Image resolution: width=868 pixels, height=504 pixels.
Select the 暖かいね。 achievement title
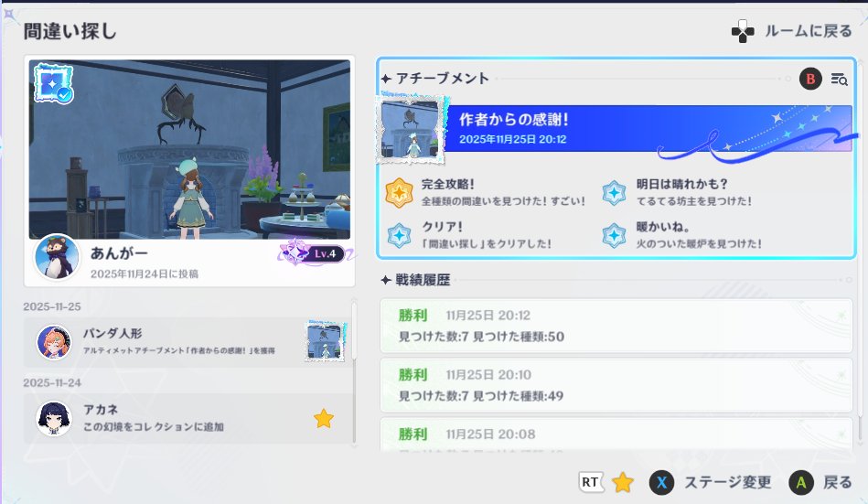662,227
